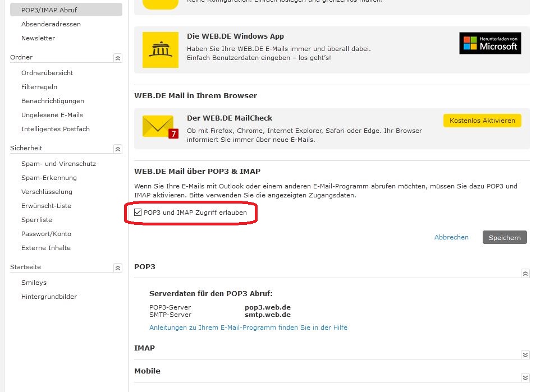Open Erwünscht-Liste settings
The width and height of the screenshot is (545, 392).
pos(46,206)
